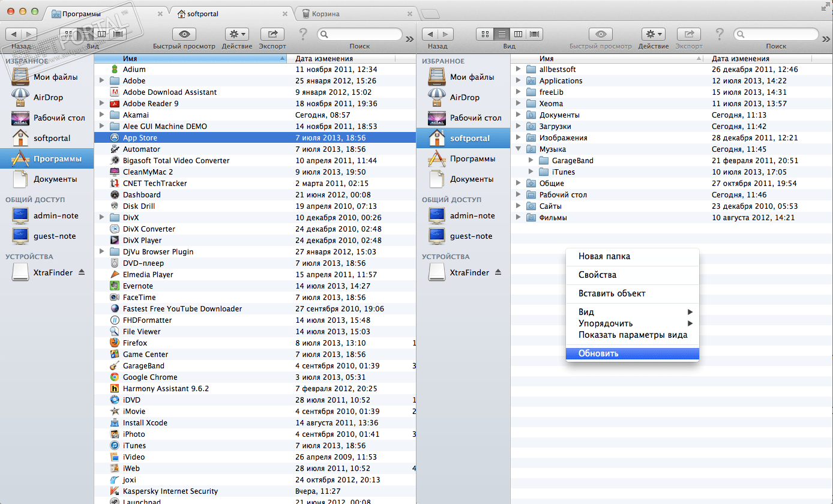Select the Firefox app icon
This screenshot has height=504, width=833.
(115, 343)
